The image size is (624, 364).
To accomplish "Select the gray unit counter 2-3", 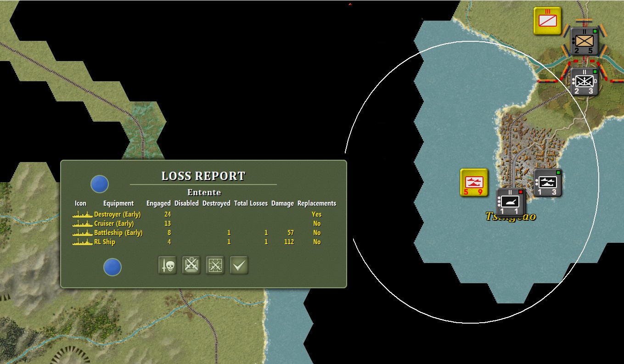I will pos(584,82).
